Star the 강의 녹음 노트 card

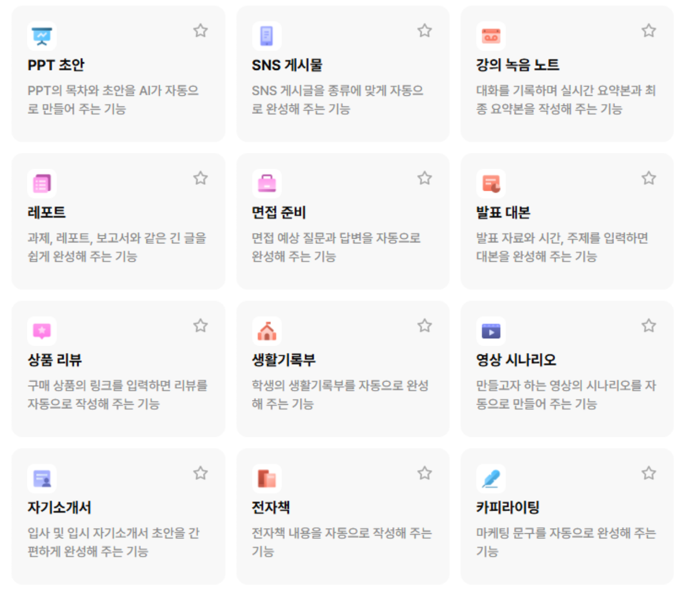[x=649, y=31]
